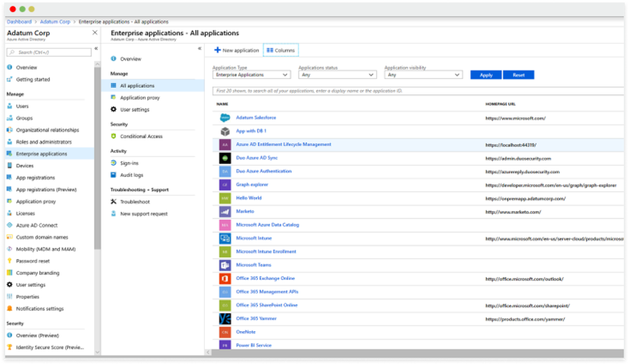Click the Conditional Access shield icon
This screenshot has width=629, height=364.
click(x=113, y=136)
